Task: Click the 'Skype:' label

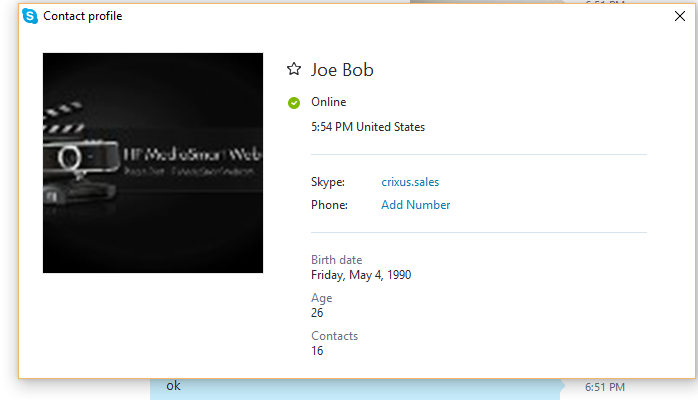Action: point(328,182)
